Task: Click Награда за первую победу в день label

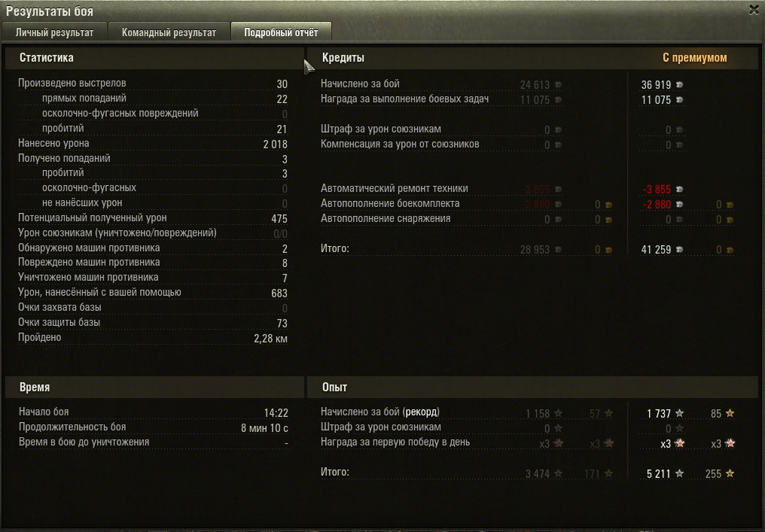Action: (395, 442)
